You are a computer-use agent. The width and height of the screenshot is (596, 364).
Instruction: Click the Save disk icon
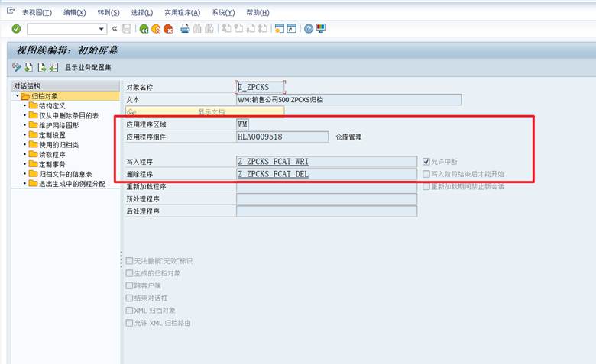(127, 29)
